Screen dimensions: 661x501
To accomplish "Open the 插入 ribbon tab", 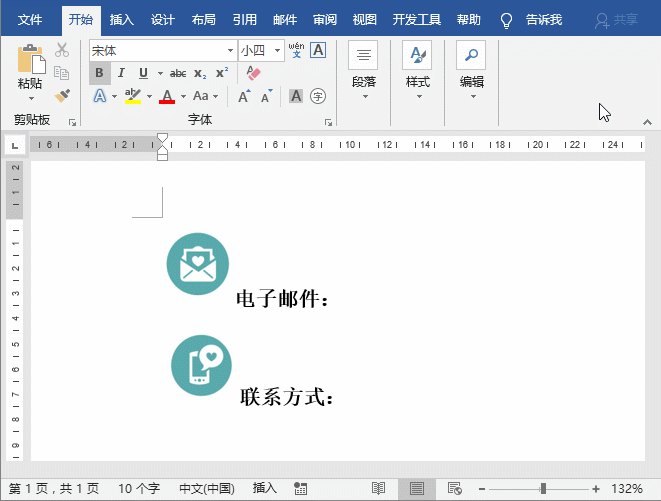I will point(122,19).
